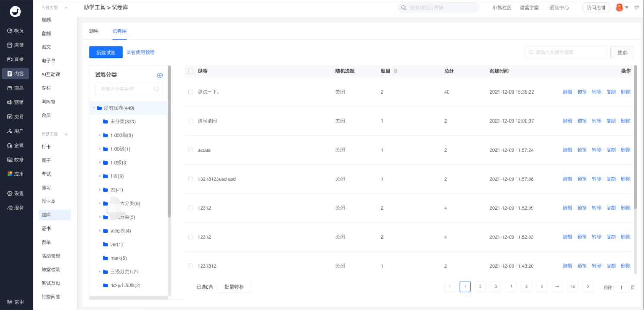
Task: Expand the Vinci卷(4) category
Action: tap(100, 231)
